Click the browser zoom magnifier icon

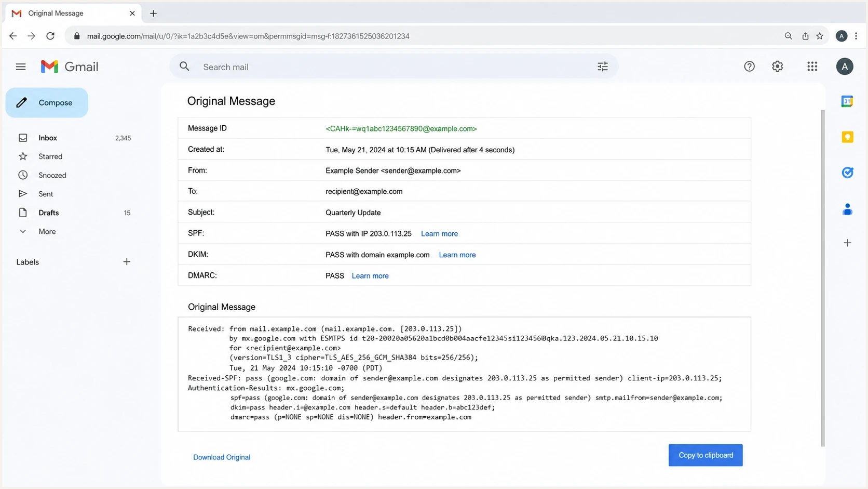[x=788, y=36]
